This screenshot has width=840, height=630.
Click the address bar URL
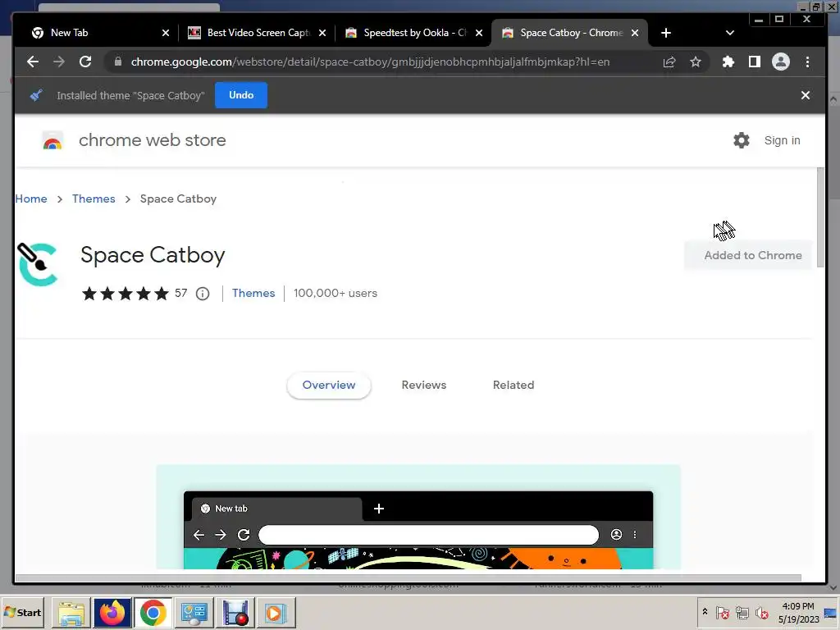370,62
